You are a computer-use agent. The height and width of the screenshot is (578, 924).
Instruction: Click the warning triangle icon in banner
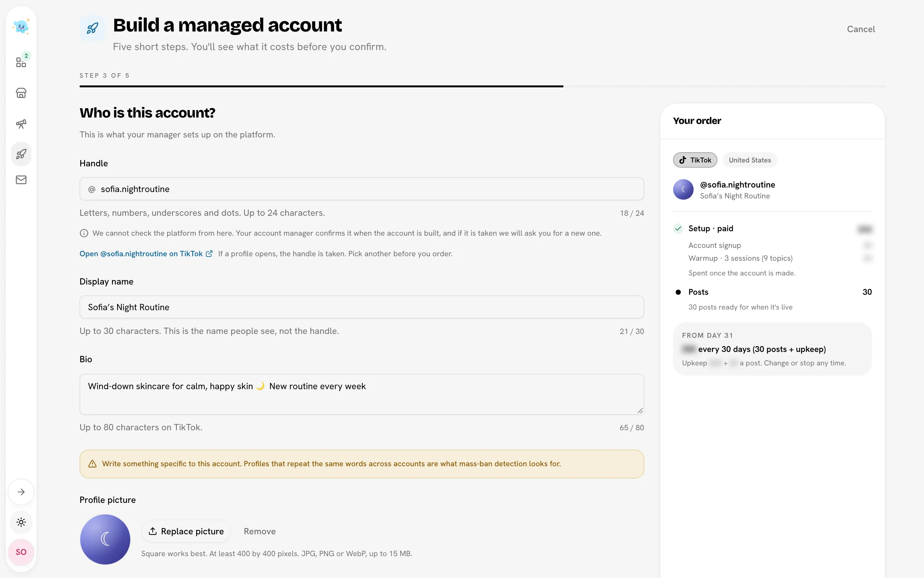pos(92,464)
